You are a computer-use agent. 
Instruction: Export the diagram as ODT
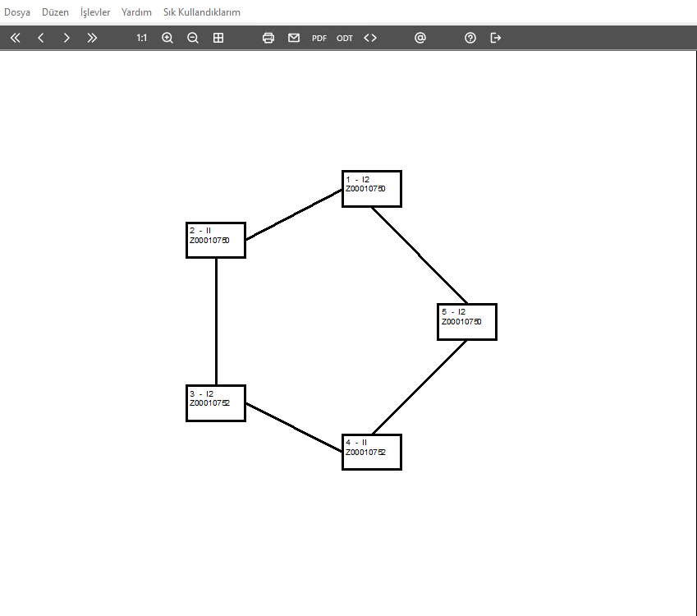tap(345, 38)
